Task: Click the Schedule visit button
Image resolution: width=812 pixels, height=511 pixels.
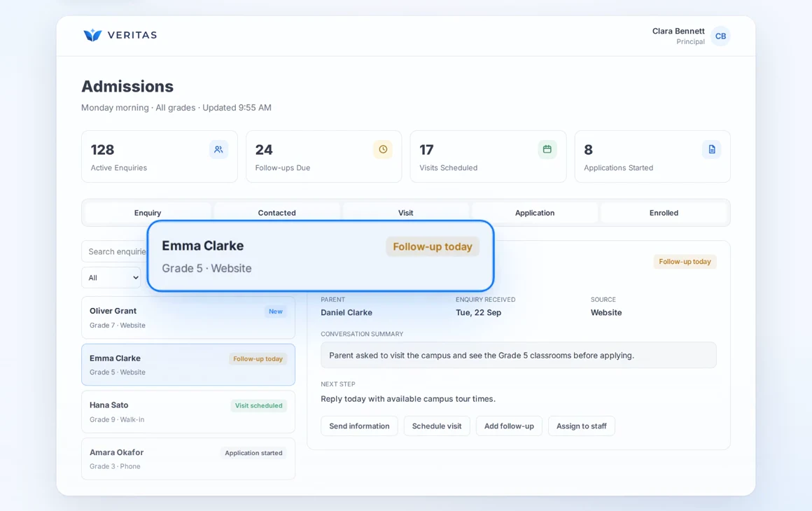Action: pos(437,426)
